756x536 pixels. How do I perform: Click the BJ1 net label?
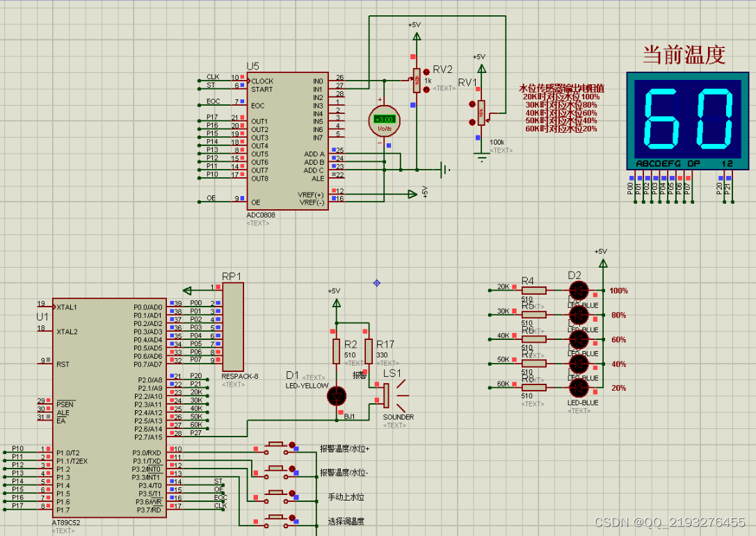(x=350, y=416)
